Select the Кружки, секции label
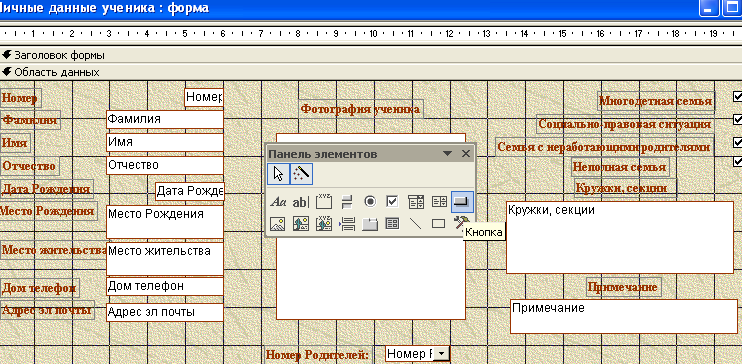 (625, 188)
